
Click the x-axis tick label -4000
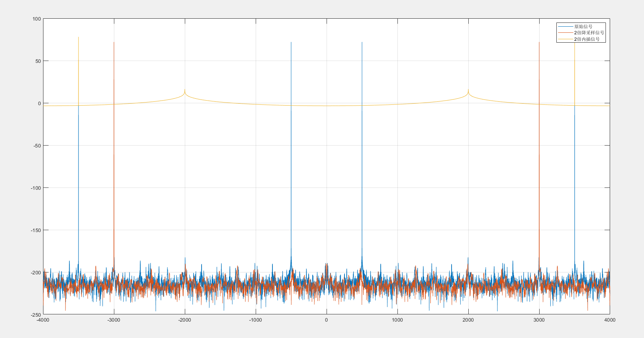click(43, 320)
